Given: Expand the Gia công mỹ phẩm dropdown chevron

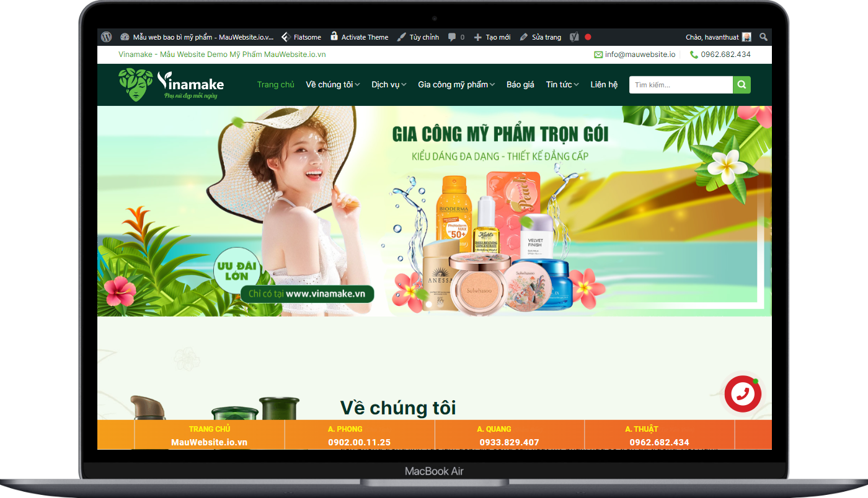Looking at the screenshot, I should pos(492,85).
